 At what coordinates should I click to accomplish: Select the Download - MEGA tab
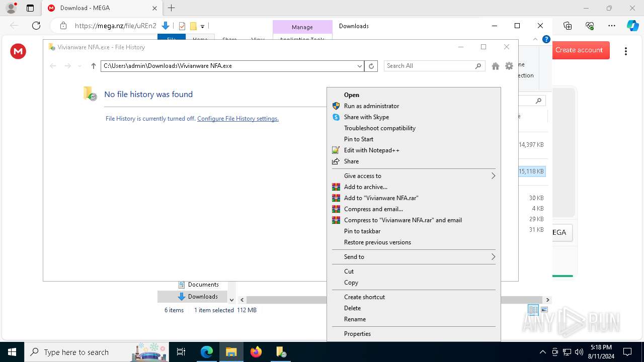point(102,8)
